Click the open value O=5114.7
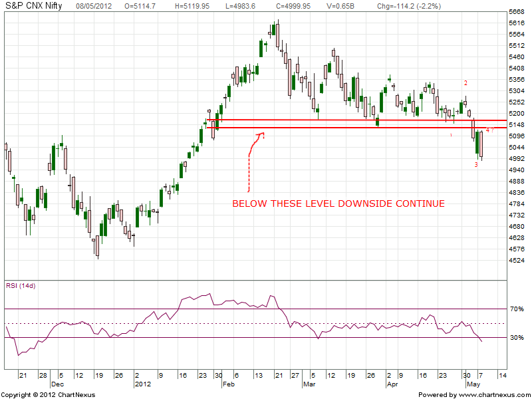The width and height of the screenshot is (532, 399). (x=140, y=6)
